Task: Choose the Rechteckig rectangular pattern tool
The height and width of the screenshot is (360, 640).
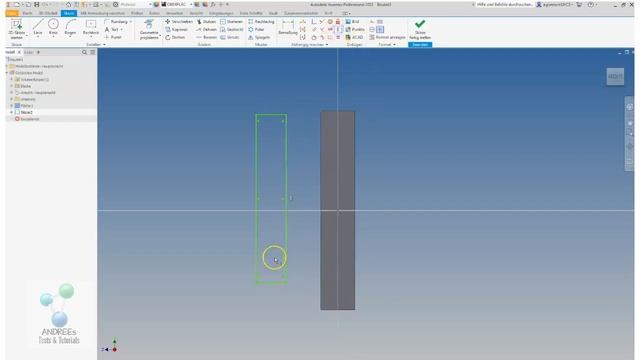Action: coord(261,22)
